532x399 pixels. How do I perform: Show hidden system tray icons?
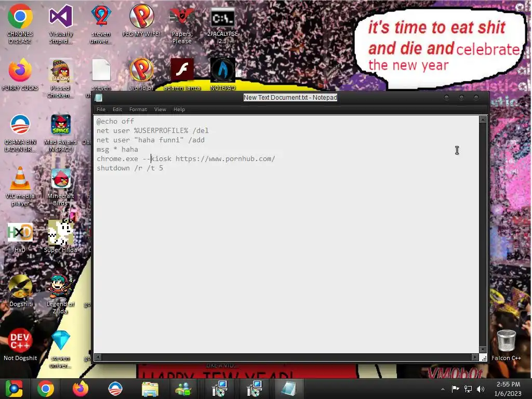click(x=443, y=389)
